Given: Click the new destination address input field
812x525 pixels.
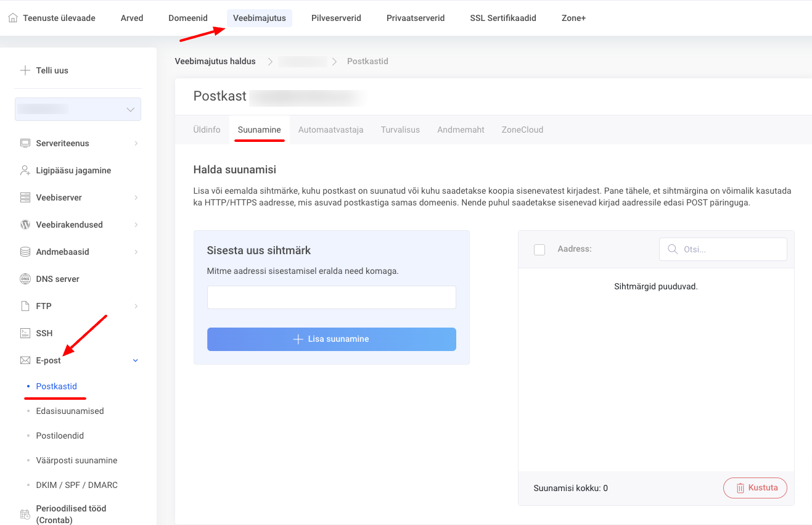Looking at the screenshot, I should point(331,297).
